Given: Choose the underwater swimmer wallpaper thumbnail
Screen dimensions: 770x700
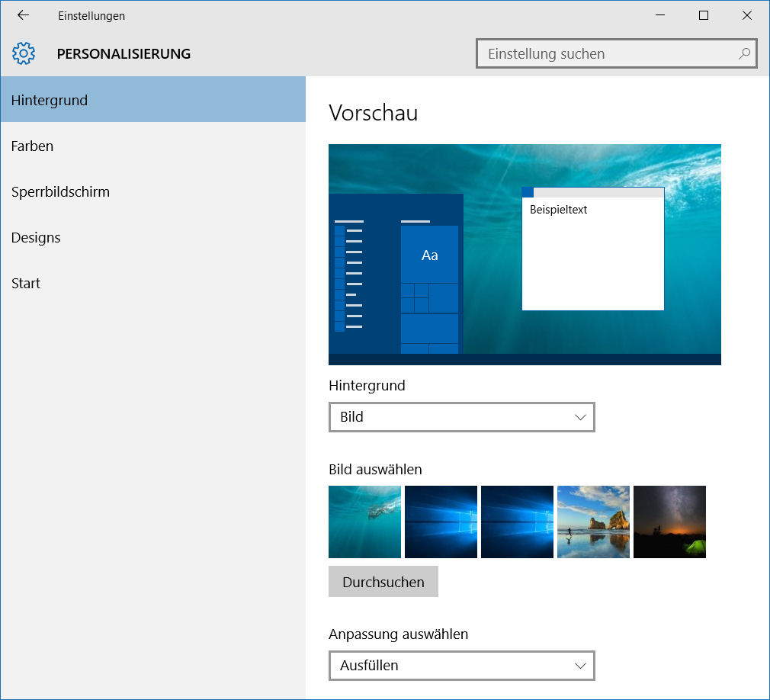Looking at the screenshot, I should coord(364,522).
